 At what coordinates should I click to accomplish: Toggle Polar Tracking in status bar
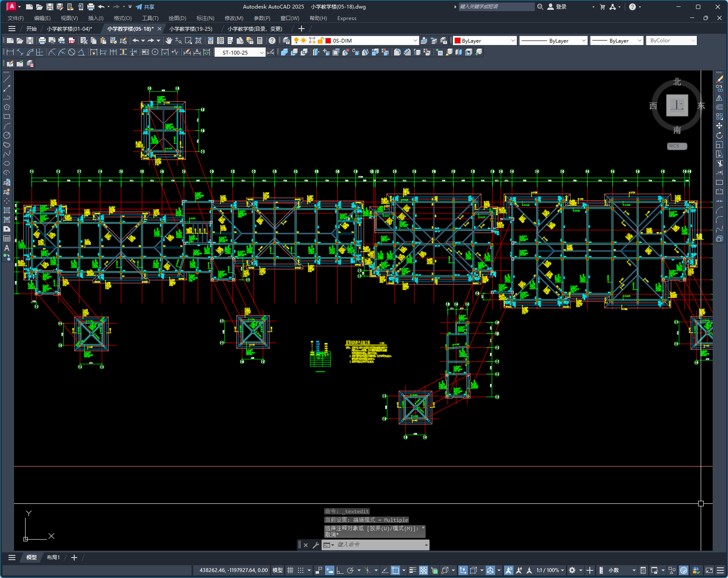pos(351,570)
